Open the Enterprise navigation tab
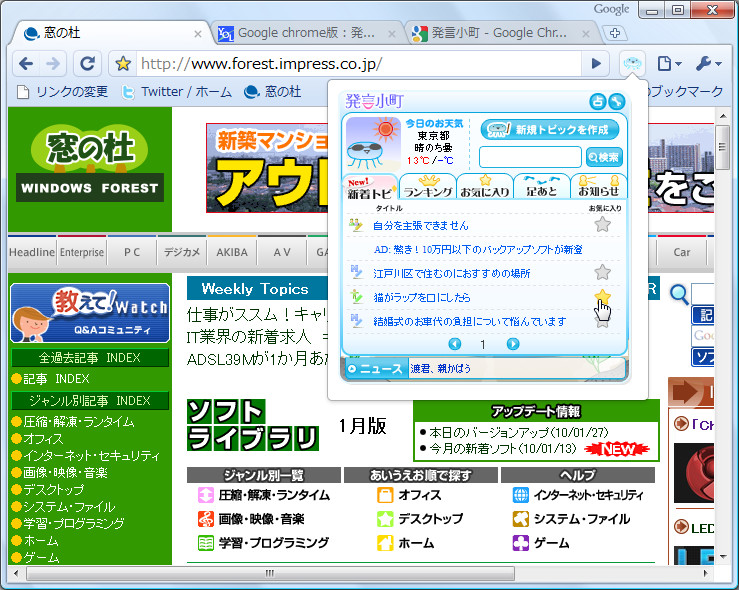The image size is (739, 590). (x=82, y=253)
